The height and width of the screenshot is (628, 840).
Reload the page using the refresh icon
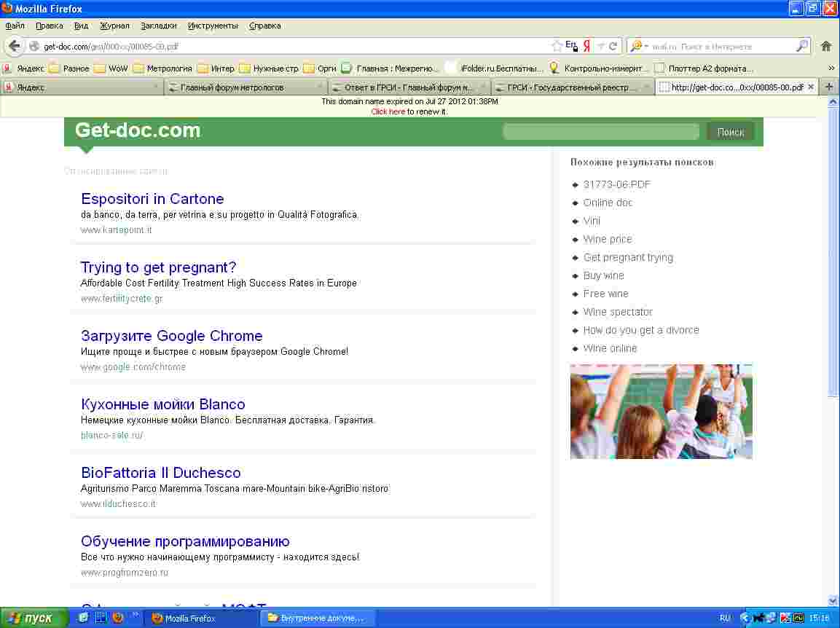tap(613, 46)
